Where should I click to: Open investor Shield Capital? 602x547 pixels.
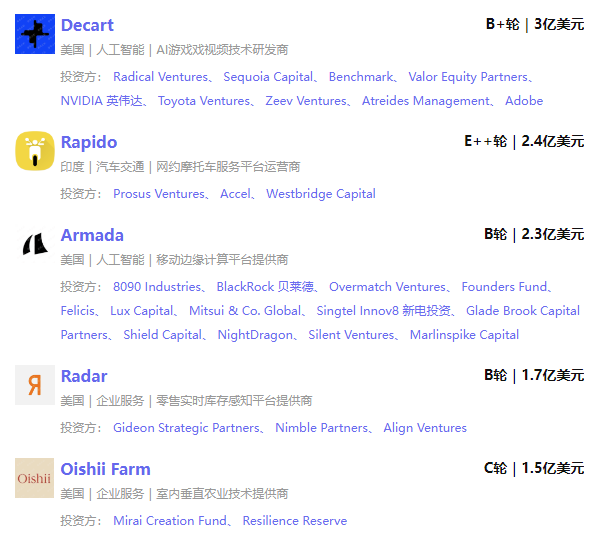pyautogui.click(x=163, y=335)
